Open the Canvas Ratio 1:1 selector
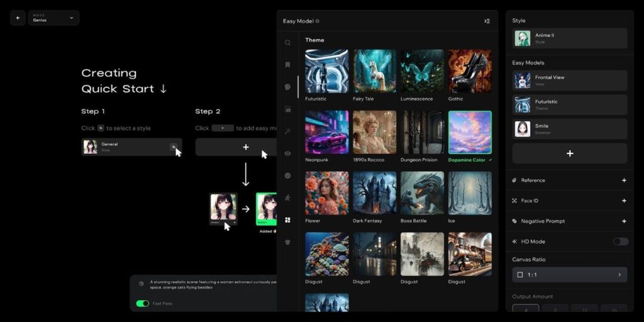The image size is (644, 322). [x=569, y=275]
